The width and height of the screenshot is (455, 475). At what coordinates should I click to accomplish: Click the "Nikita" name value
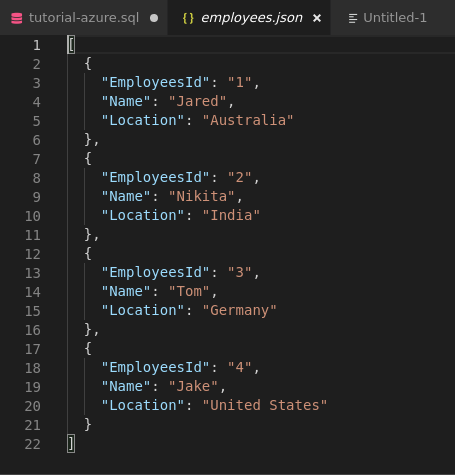(202, 196)
